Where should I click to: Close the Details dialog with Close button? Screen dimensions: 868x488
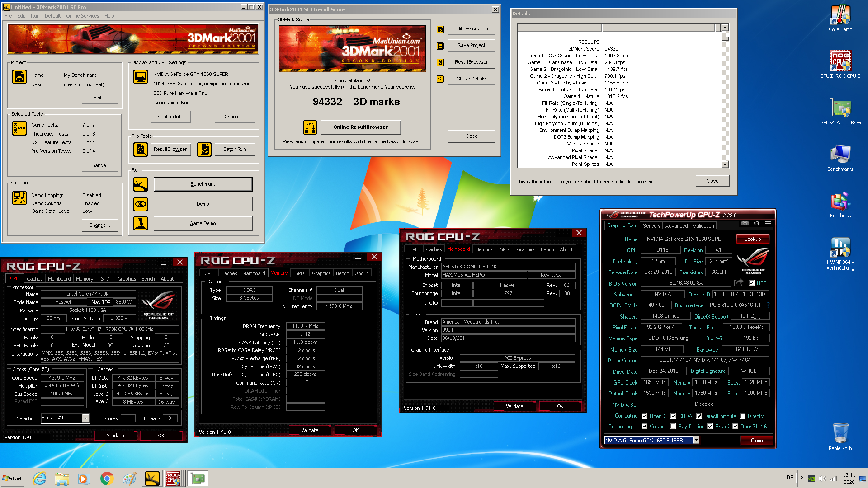pos(712,181)
